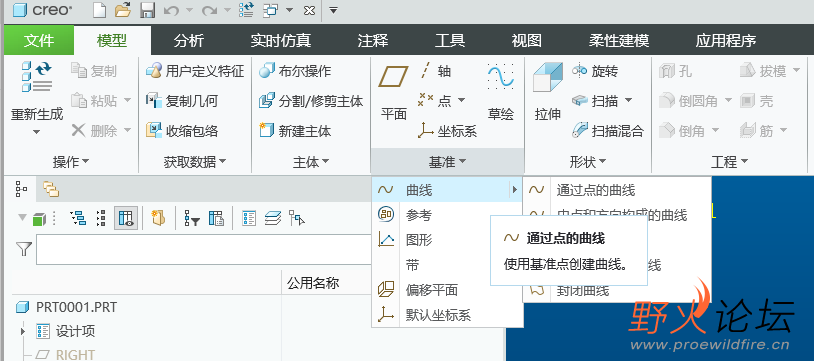Expand the 形状 group menu
This screenshot has width=814, height=361.
tap(588, 162)
